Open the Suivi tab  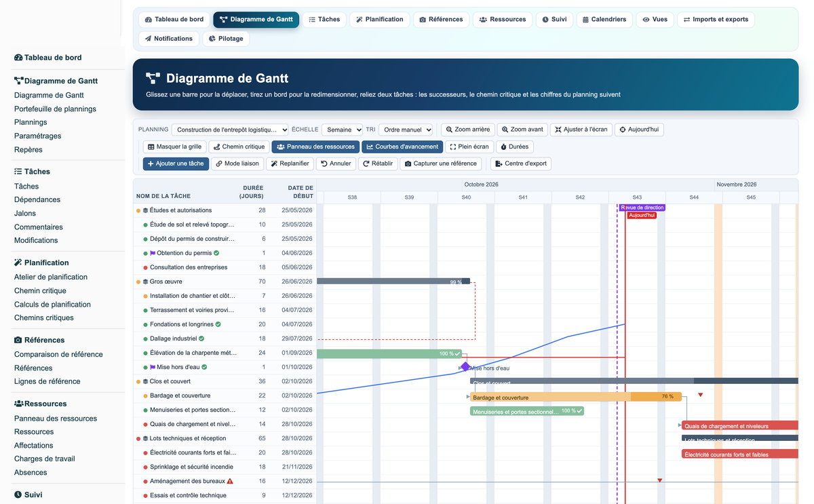(554, 20)
